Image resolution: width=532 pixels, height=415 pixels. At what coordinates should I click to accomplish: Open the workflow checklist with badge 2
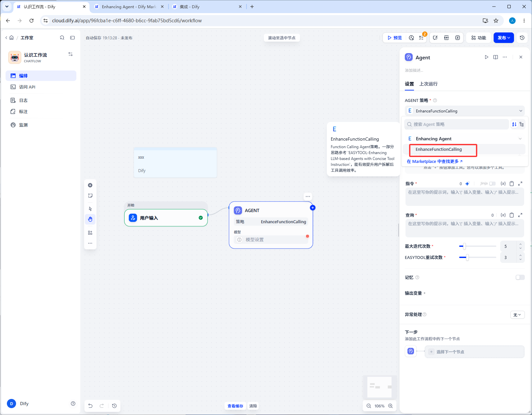click(x=421, y=38)
